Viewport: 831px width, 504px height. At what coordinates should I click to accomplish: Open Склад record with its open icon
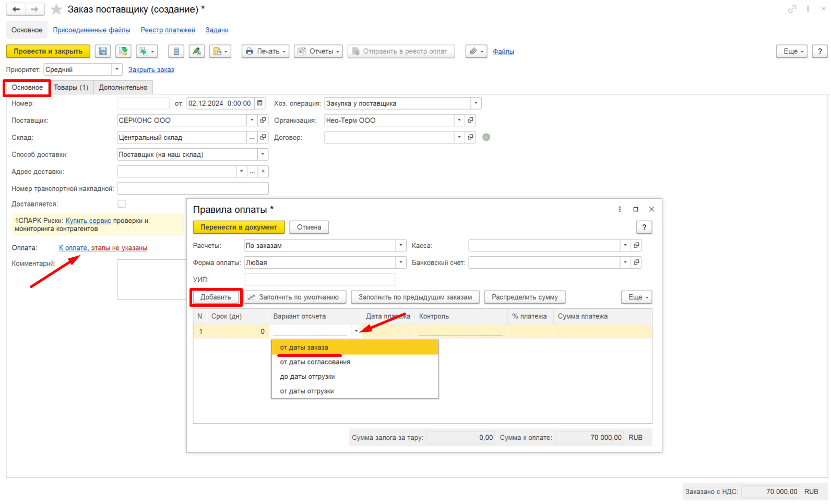click(263, 137)
